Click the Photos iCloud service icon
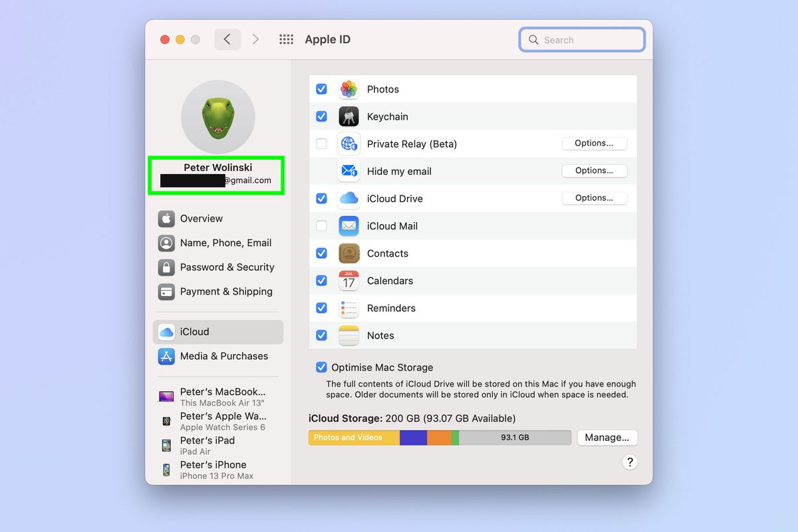Image resolution: width=798 pixels, height=532 pixels. pyautogui.click(x=348, y=88)
